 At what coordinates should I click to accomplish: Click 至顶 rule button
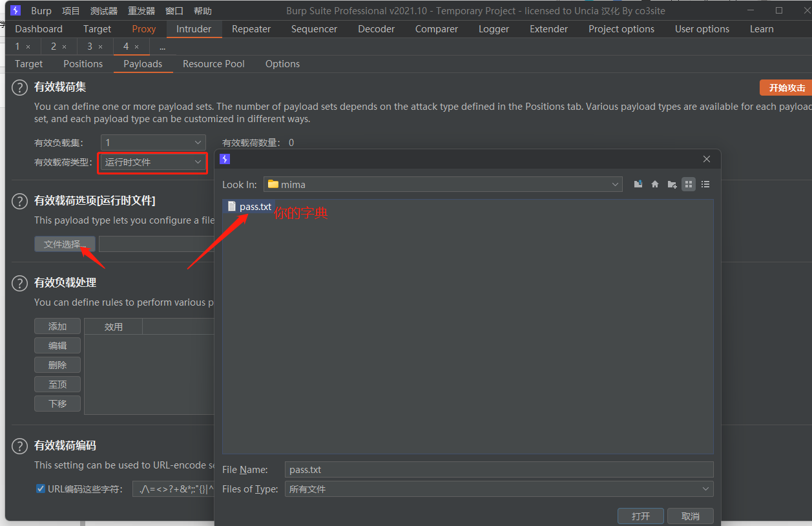pyautogui.click(x=57, y=384)
